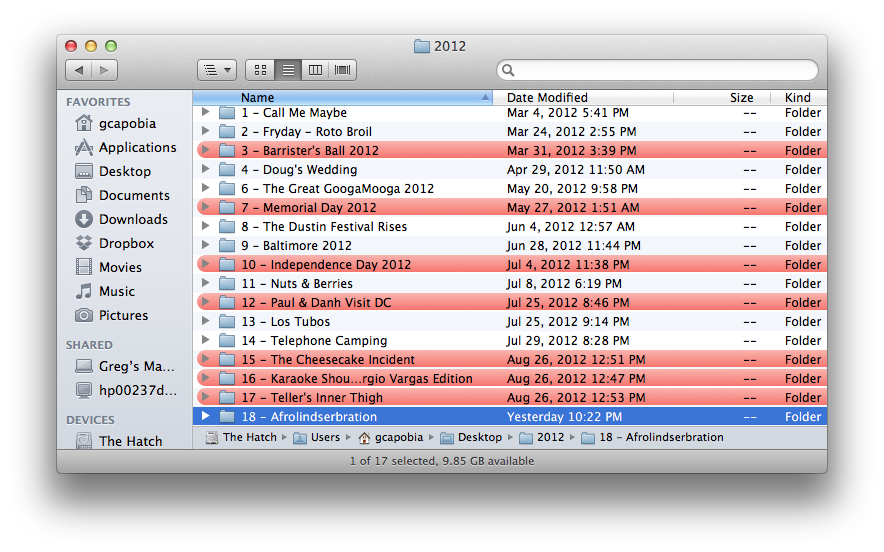Screen dimensions: 884x552
Task: Open the Arrange items dropdown in toolbar
Action: [x=217, y=70]
